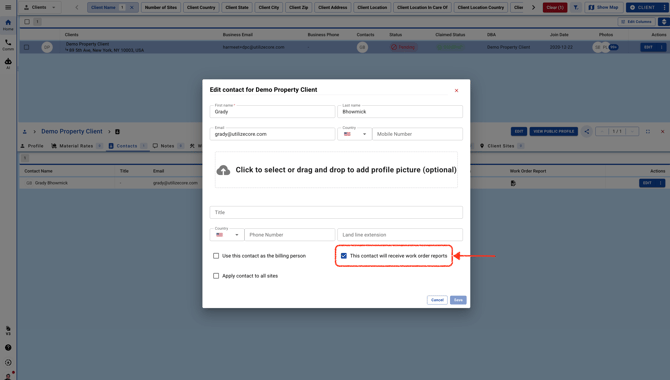
Task: Click the First name input field
Action: [x=272, y=112]
